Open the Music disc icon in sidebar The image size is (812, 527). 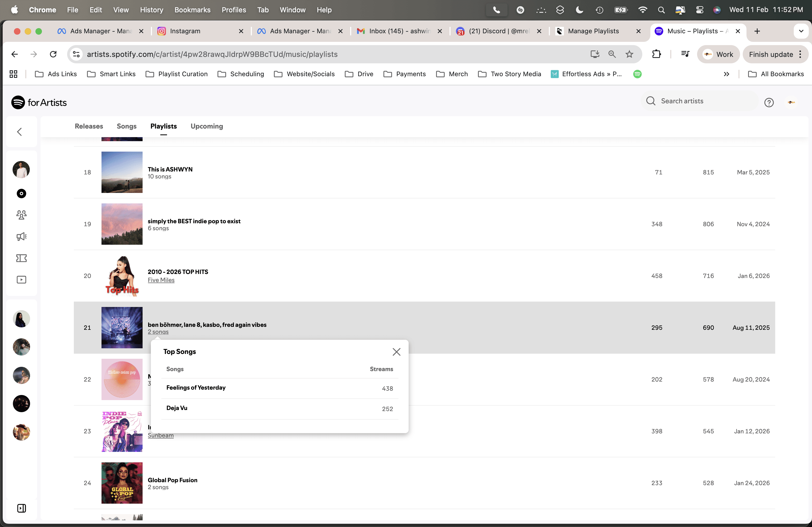21,194
